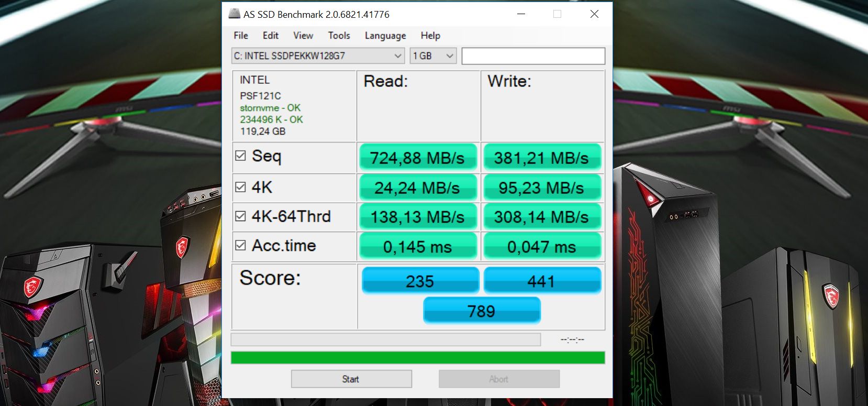
Task: Open the View menu
Action: [303, 36]
